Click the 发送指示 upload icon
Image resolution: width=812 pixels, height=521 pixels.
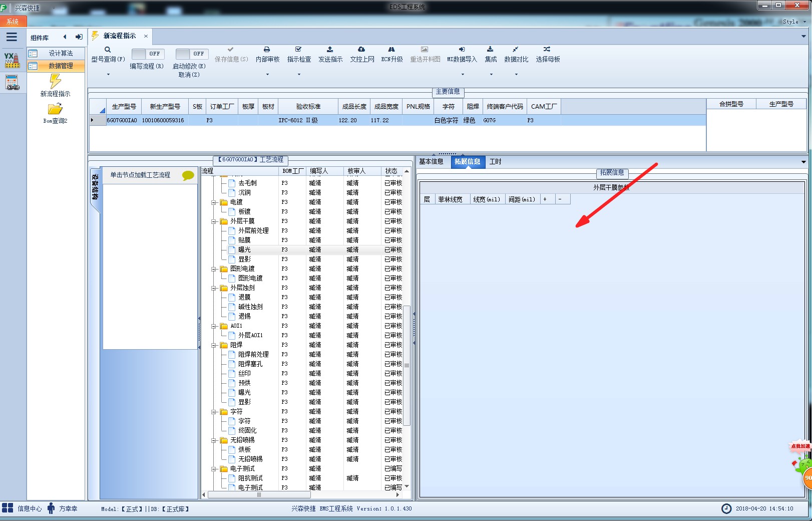click(x=330, y=50)
